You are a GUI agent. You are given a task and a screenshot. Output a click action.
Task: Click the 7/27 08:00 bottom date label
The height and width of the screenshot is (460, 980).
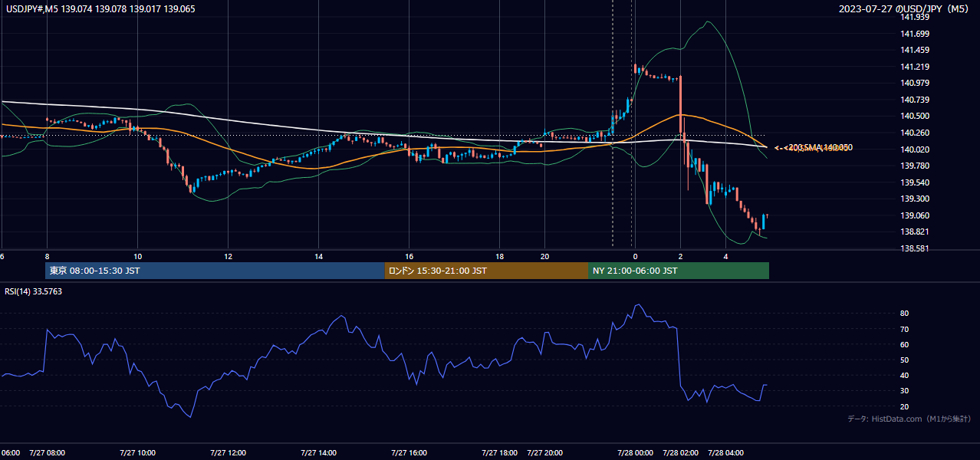click(48, 452)
